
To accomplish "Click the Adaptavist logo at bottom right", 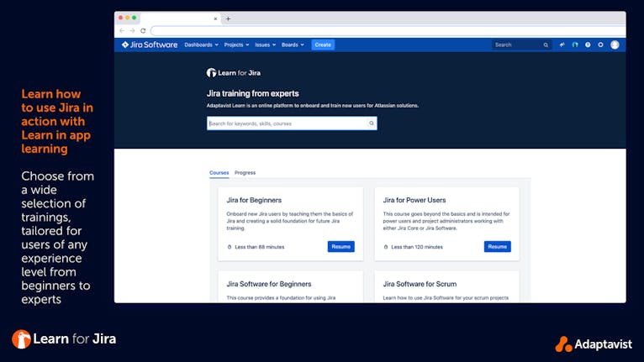I will [594, 344].
